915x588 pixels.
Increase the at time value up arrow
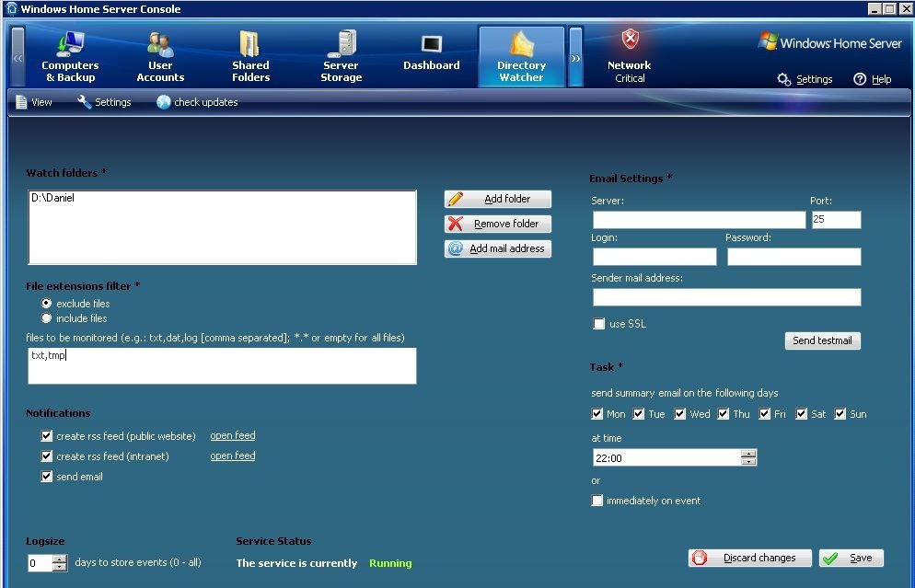748,454
